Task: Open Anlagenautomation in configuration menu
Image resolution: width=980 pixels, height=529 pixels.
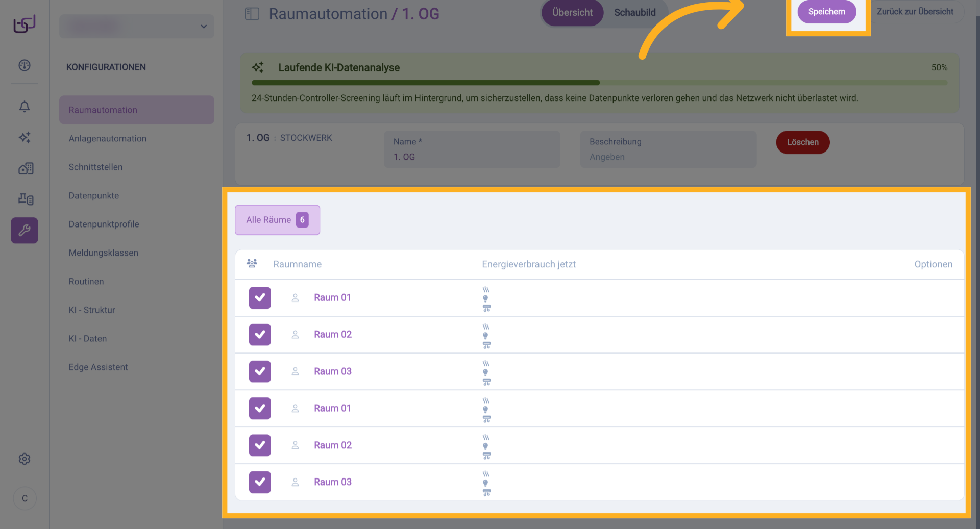Action: pyautogui.click(x=108, y=139)
